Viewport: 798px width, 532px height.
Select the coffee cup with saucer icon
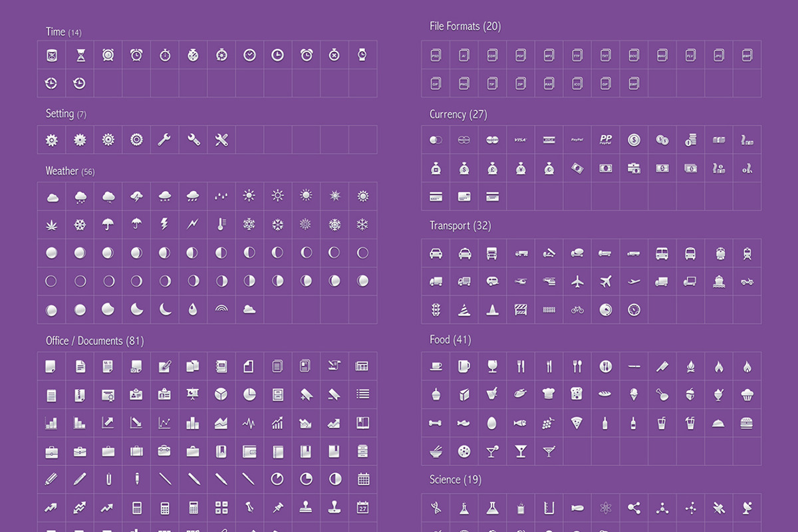click(x=436, y=366)
